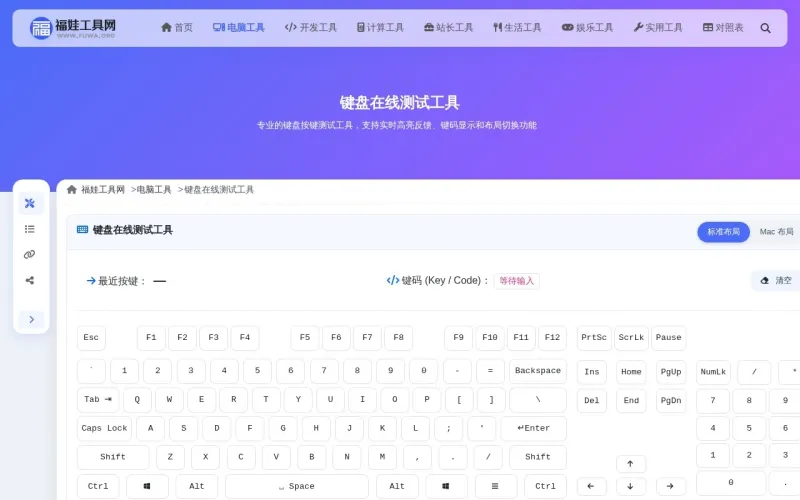Click the End key
Screen dimensions: 800x500
(631, 401)
